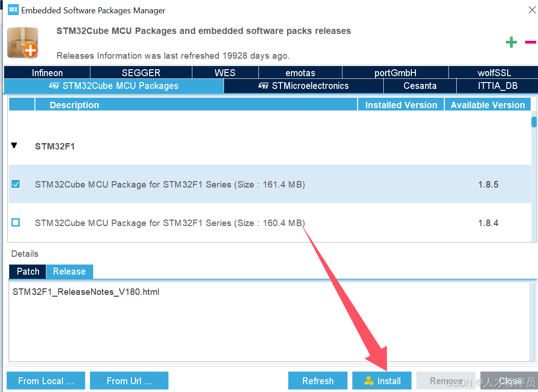Switch to the Release details tab
538x392 pixels.
[x=69, y=271]
